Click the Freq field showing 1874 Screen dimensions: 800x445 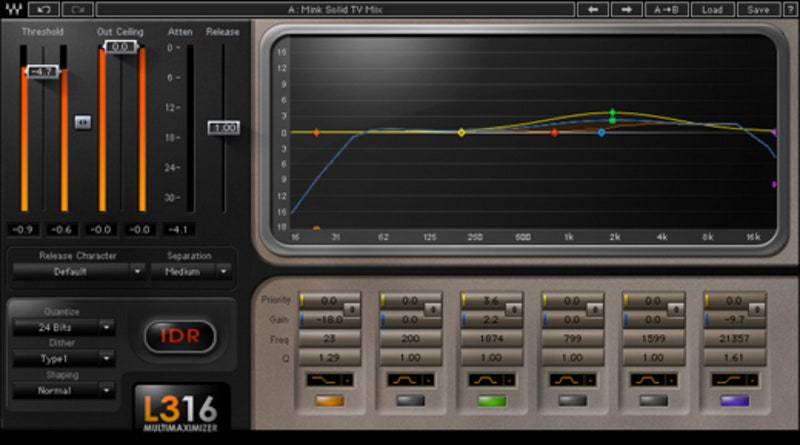click(489, 338)
